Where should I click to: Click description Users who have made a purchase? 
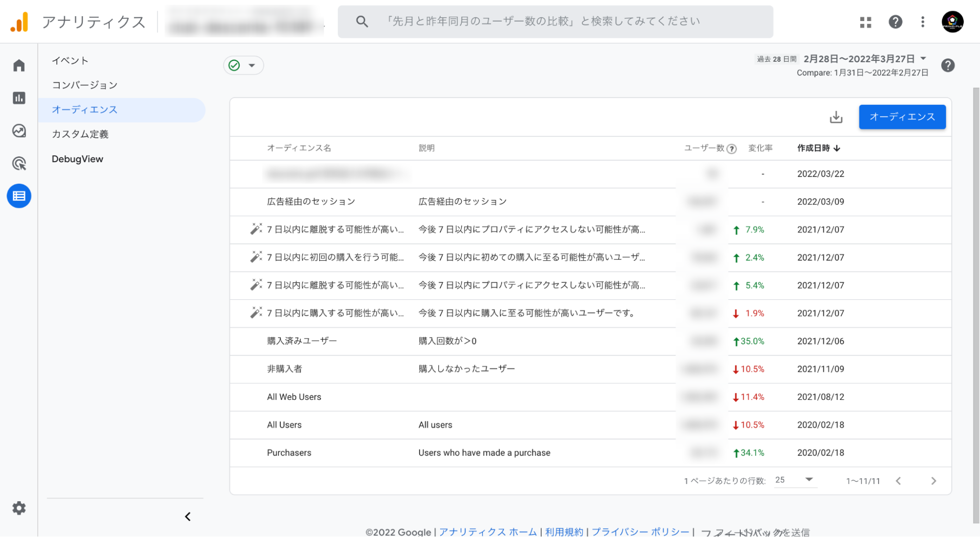tap(484, 453)
